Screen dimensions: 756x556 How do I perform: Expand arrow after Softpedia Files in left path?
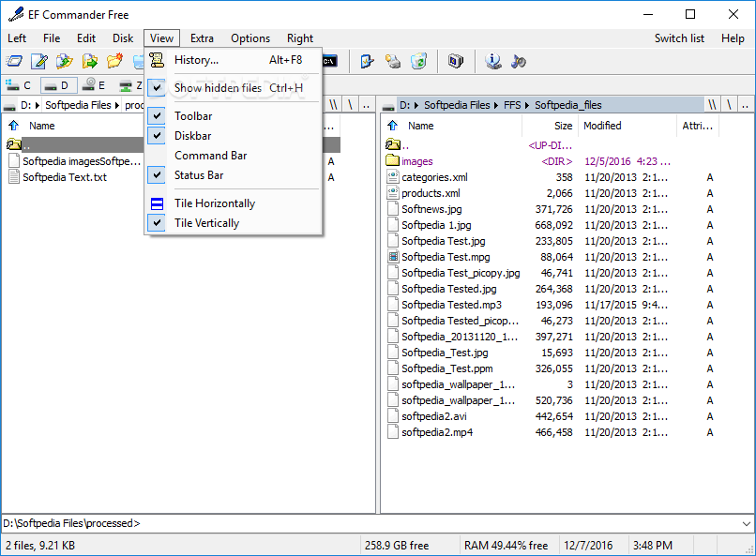point(117,106)
